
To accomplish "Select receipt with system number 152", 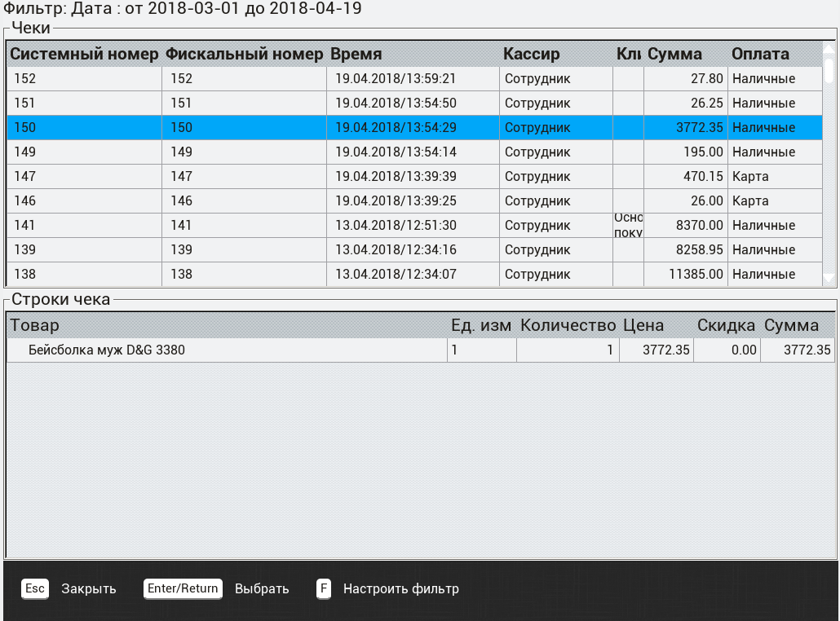I will 414,79.
